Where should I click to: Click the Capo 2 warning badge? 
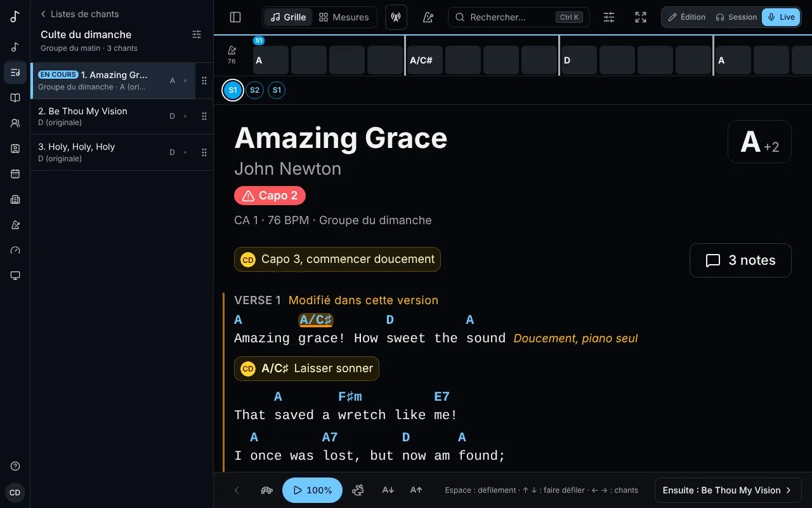(270, 196)
